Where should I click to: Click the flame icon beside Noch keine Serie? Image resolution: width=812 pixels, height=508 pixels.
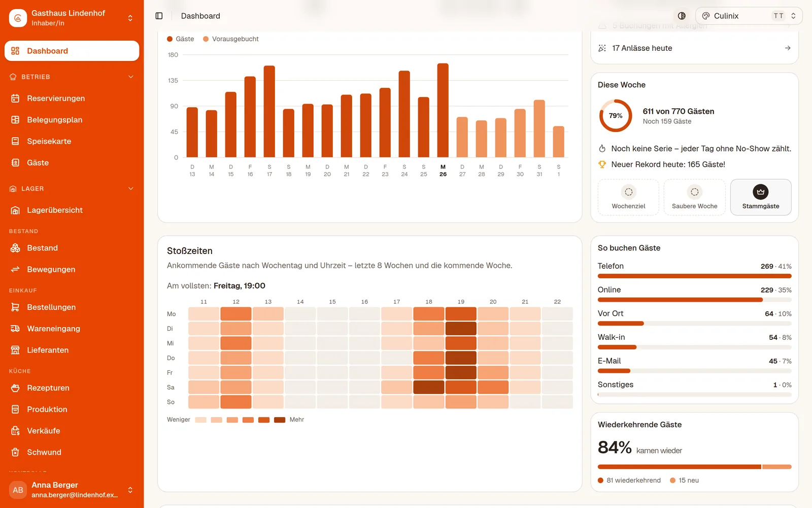(602, 149)
